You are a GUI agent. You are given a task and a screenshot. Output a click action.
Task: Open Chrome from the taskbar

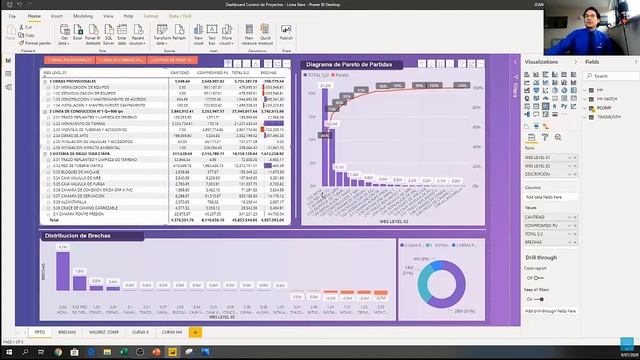[58, 352]
